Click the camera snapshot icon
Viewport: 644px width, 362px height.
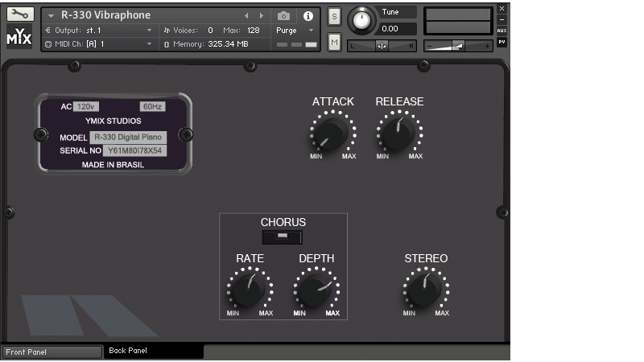283,16
